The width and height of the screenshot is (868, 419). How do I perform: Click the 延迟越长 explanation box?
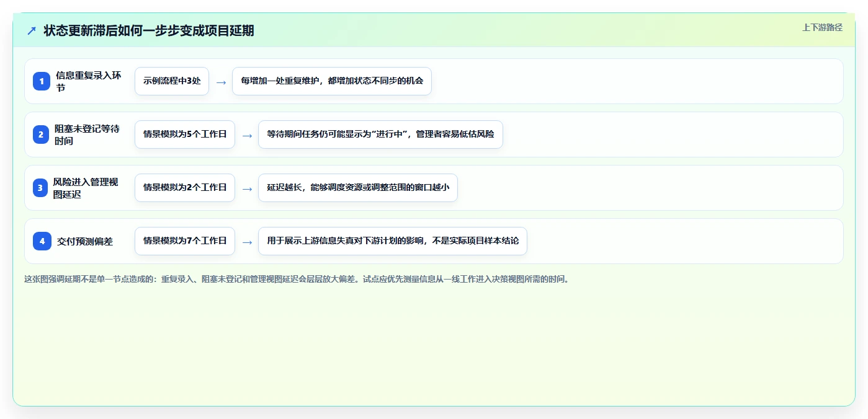pyautogui.click(x=358, y=188)
